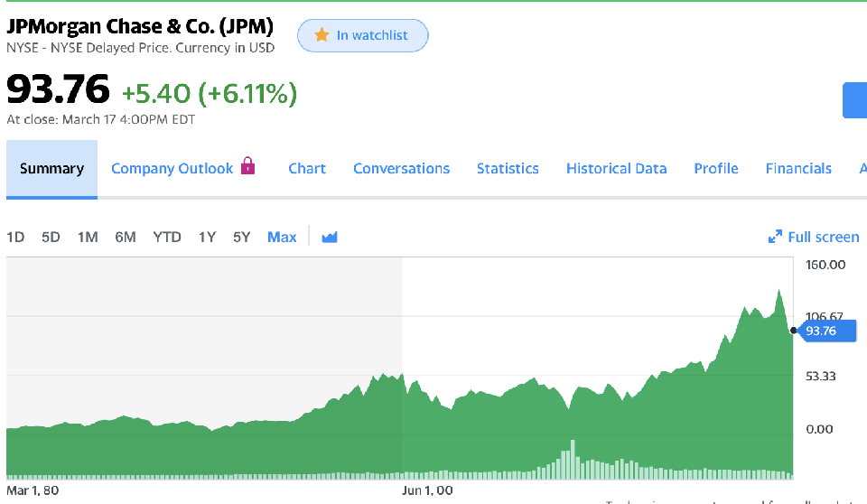This screenshot has width=867, height=504.
Task: Open the Summary tab
Action: click(51, 169)
